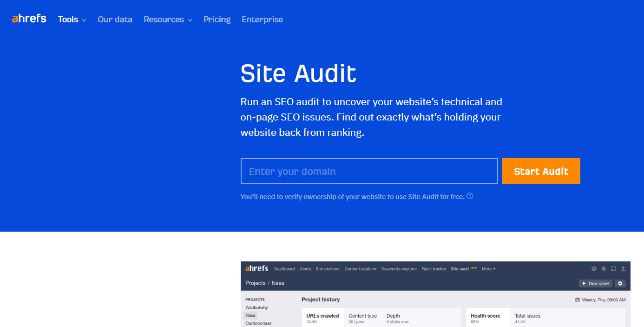Open the Pricing page

(x=217, y=20)
